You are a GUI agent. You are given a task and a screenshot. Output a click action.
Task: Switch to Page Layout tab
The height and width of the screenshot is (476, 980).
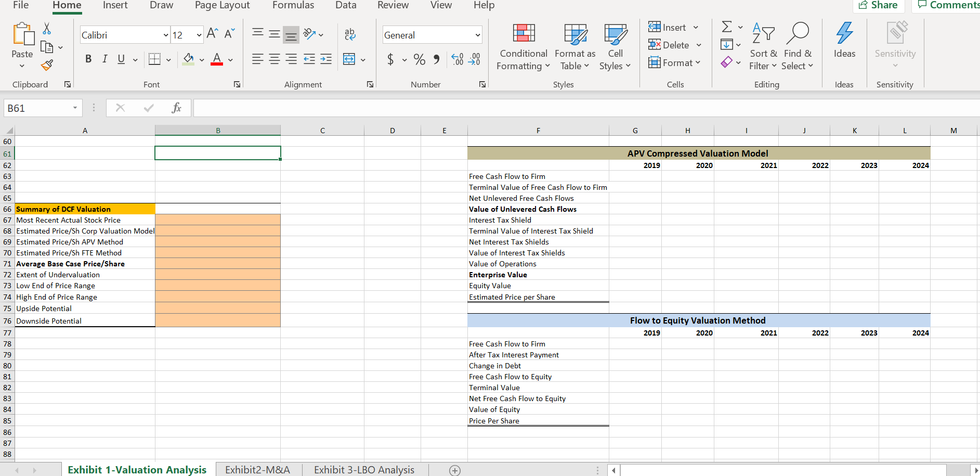coord(223,5)
